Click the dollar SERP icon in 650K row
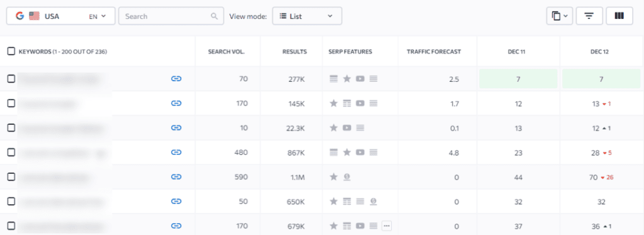The image size is (644, 235). pyautogui.click(x=374, y=201)
